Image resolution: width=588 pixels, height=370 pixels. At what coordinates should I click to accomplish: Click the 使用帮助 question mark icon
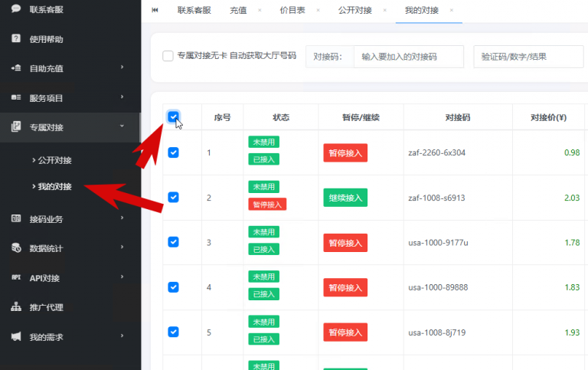tap(16, 38)
